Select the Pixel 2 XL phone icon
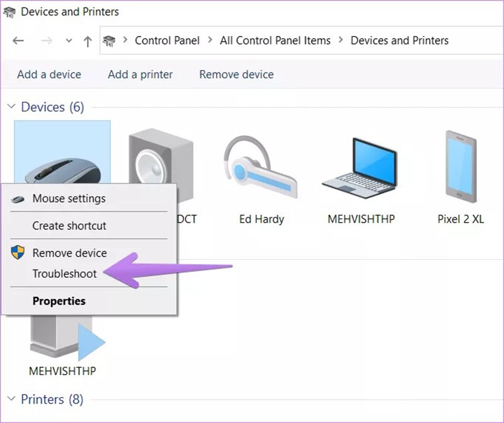 (x=461, y=166)
